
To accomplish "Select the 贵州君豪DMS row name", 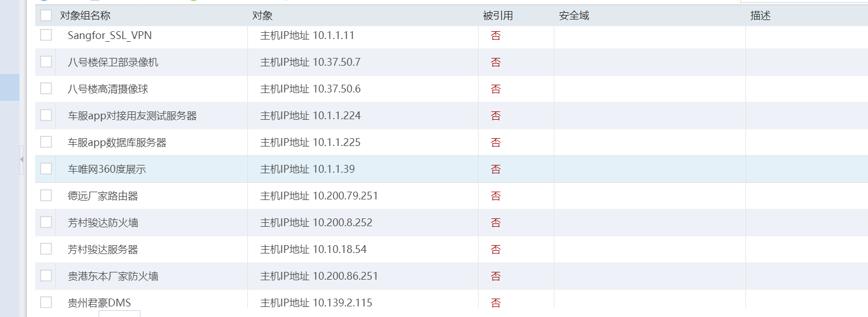I will tap(99, 303).
